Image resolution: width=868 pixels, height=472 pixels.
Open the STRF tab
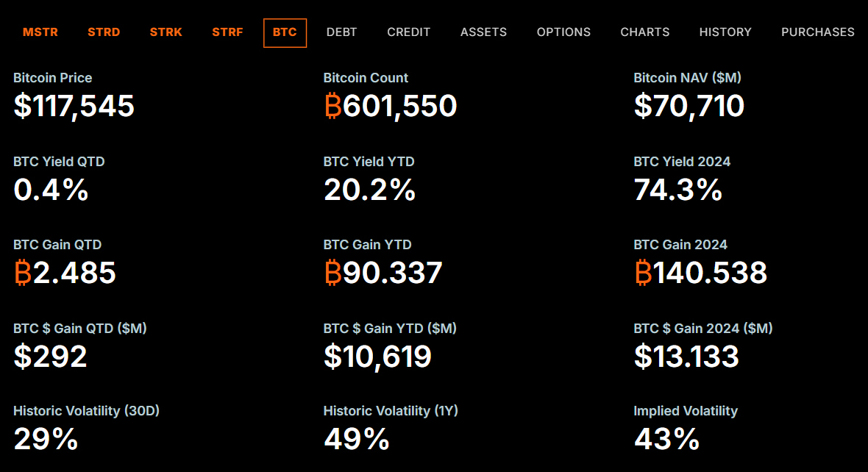[x=227, y=32]
